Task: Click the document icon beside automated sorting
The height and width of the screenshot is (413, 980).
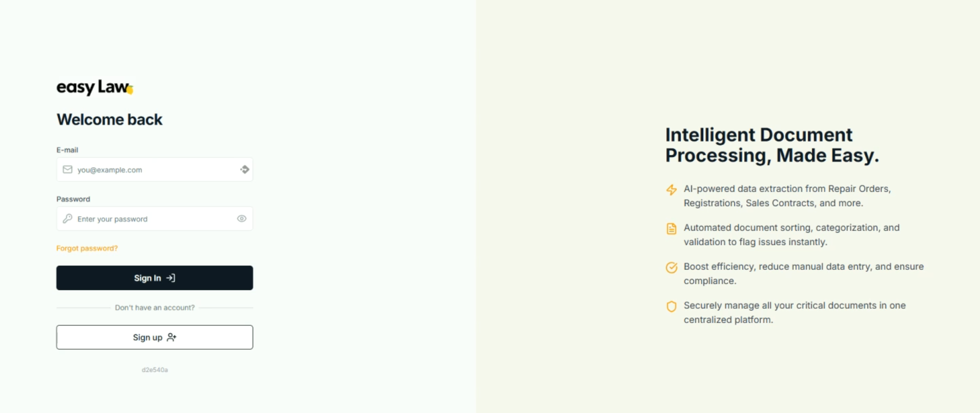Action: [x=671, y=229]
